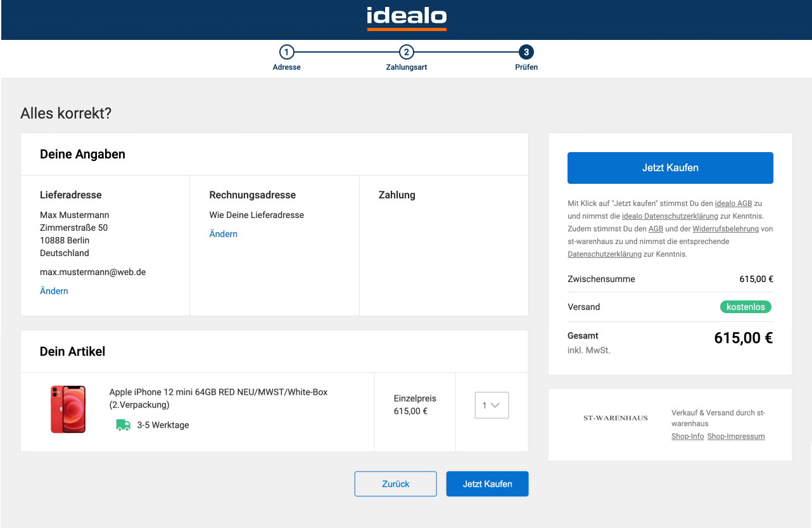812x528 pixels.
Task: Click the Gesamt total 615,00 €
Action: tap(744, 338)
